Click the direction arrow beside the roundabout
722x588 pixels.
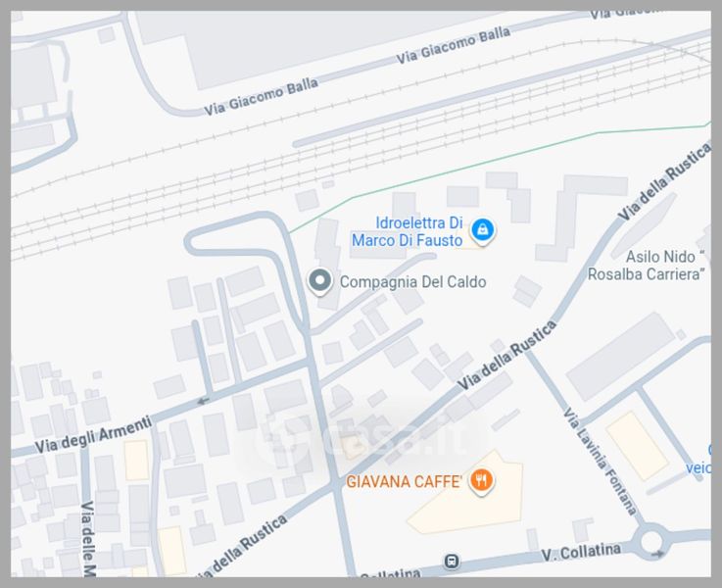pos(657,554)
